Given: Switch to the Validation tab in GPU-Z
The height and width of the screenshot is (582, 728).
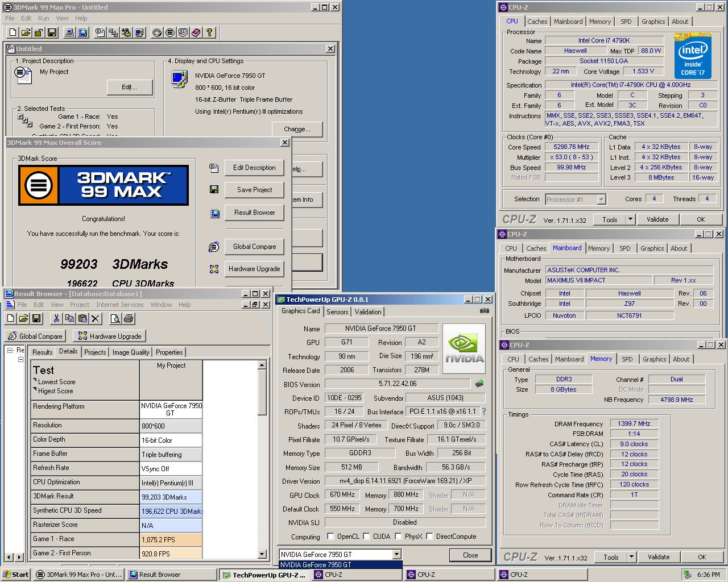Looking at the screenshot, I should coord(368,312).
